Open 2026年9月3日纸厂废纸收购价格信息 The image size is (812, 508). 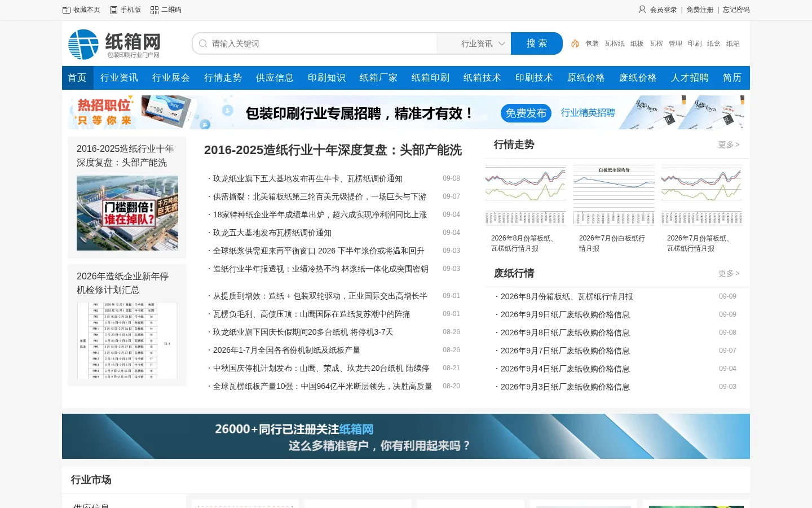(565, 387)
